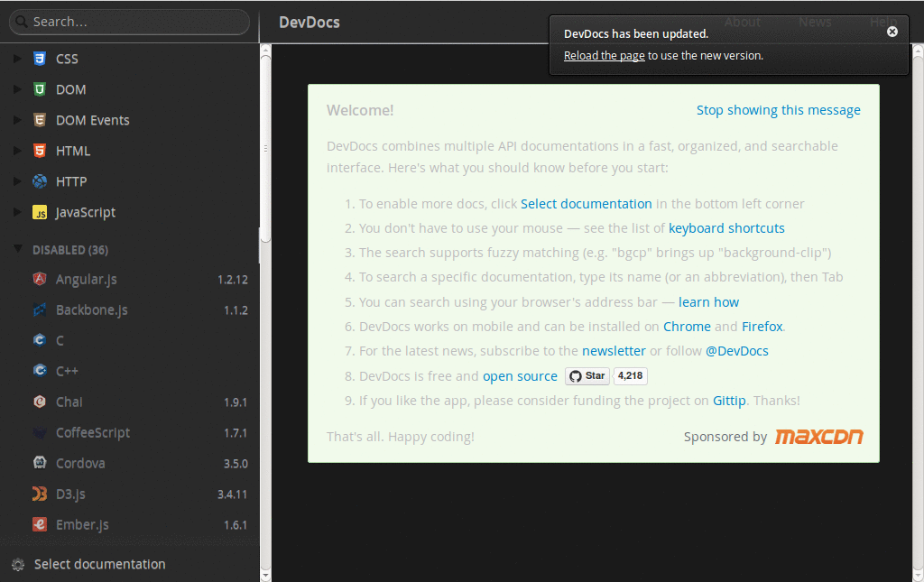Click the D3.js version 3.4.11
Viewport: 924px width, 582px height.
coord(232,494)
